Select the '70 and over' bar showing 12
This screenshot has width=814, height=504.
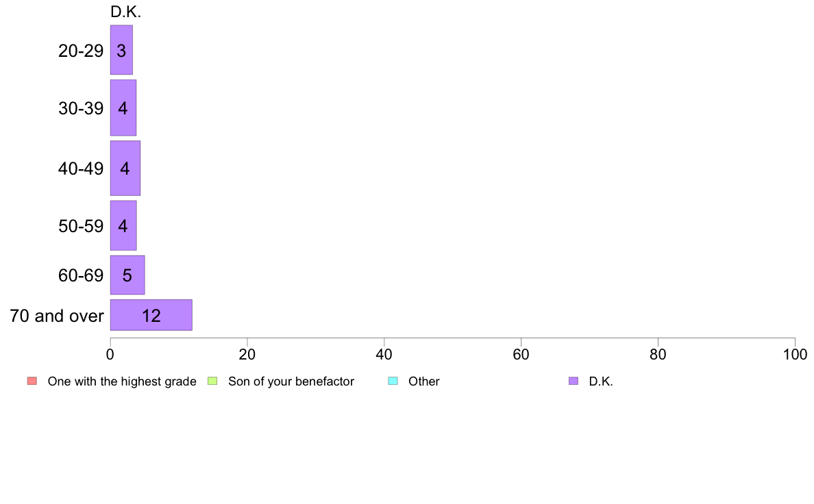(x=151, y=315)
